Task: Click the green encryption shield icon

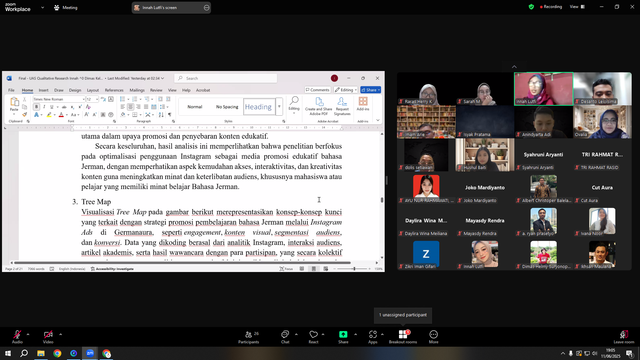Action: tap(531, 7)
